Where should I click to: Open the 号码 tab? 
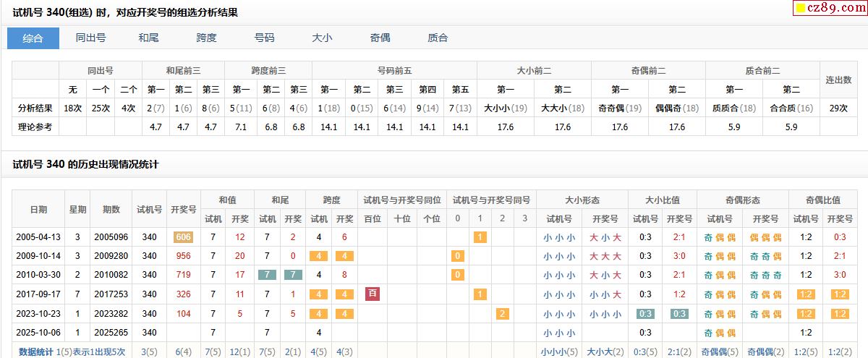tap(265, 38)
